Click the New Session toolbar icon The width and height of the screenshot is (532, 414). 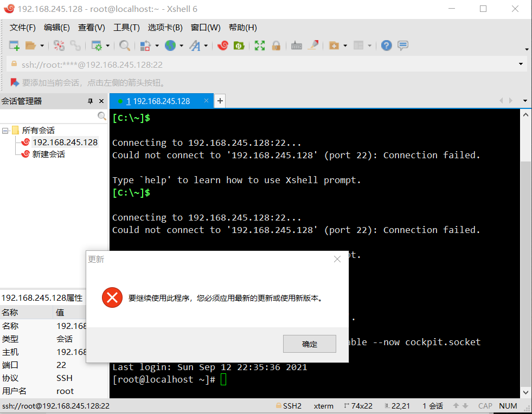[14, 46]
